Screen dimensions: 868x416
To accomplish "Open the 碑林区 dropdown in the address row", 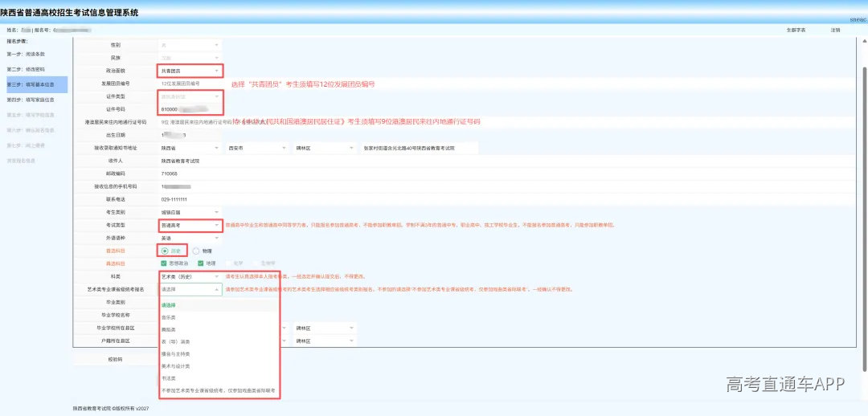I will click(x=325, y=149).
